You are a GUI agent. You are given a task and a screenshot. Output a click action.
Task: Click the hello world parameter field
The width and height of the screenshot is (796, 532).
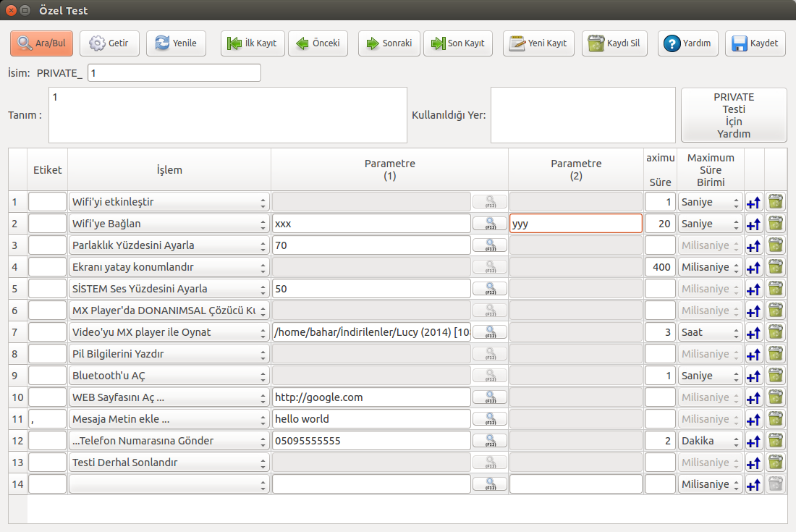click(x=372, y=419)
